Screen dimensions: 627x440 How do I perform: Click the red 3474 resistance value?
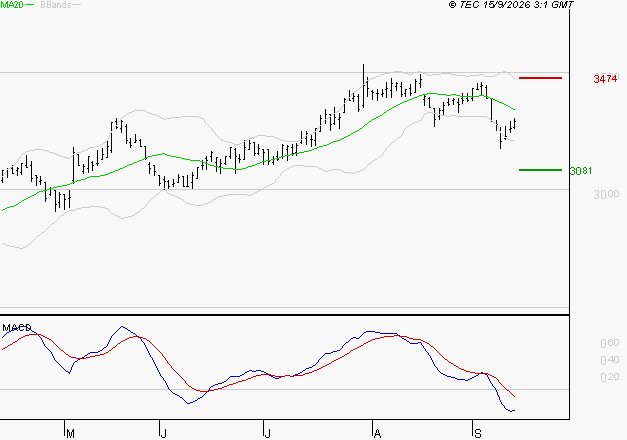coord(605,79)
